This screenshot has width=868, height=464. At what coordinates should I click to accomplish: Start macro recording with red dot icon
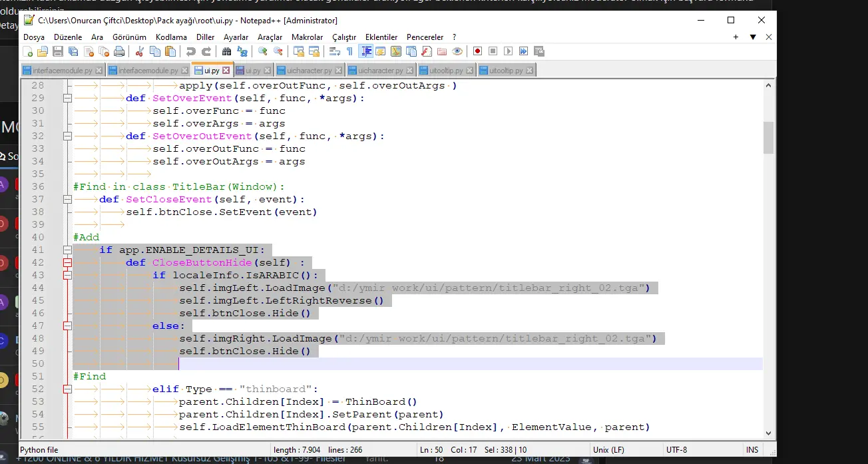coord(477,51)
